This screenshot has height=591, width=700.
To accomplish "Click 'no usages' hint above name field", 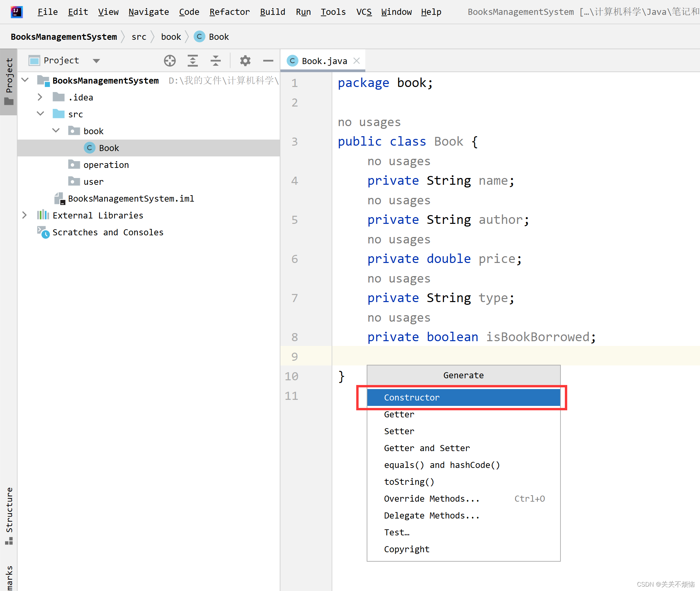I will click(x=399, y=161).
